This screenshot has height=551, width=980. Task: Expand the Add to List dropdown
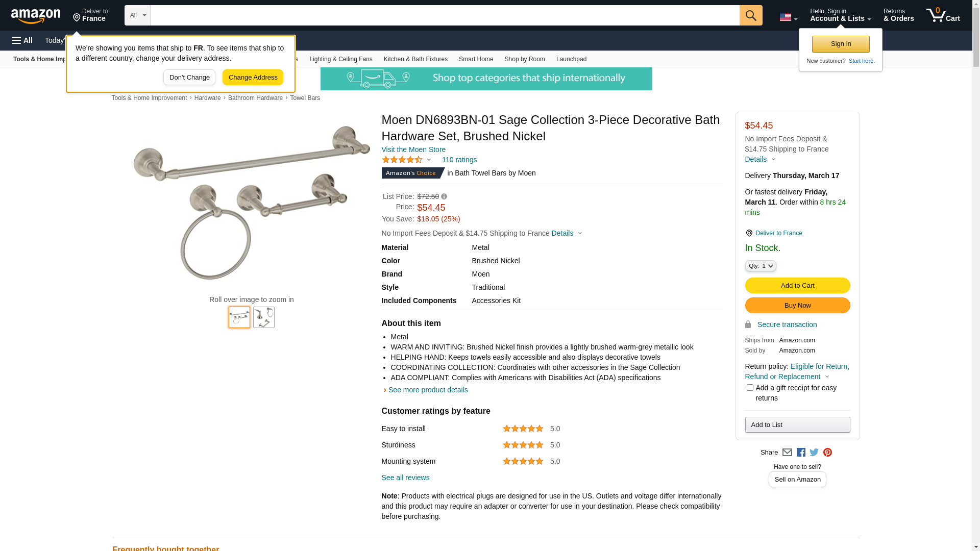797,425
